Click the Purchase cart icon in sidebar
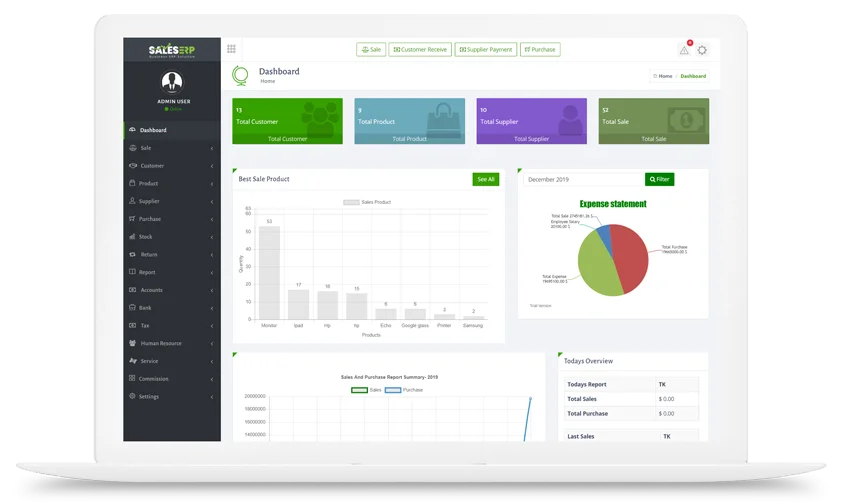 click(132, 219)
